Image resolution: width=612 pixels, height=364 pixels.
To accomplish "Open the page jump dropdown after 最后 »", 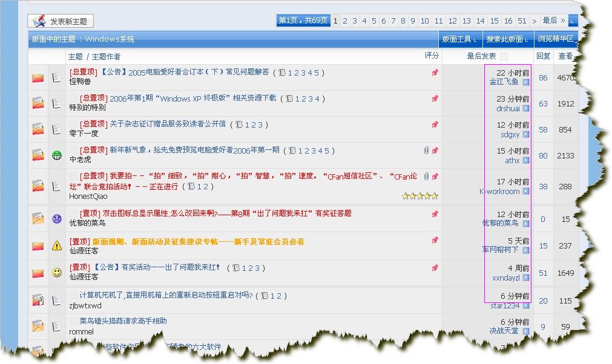I will tap(572, 21).
